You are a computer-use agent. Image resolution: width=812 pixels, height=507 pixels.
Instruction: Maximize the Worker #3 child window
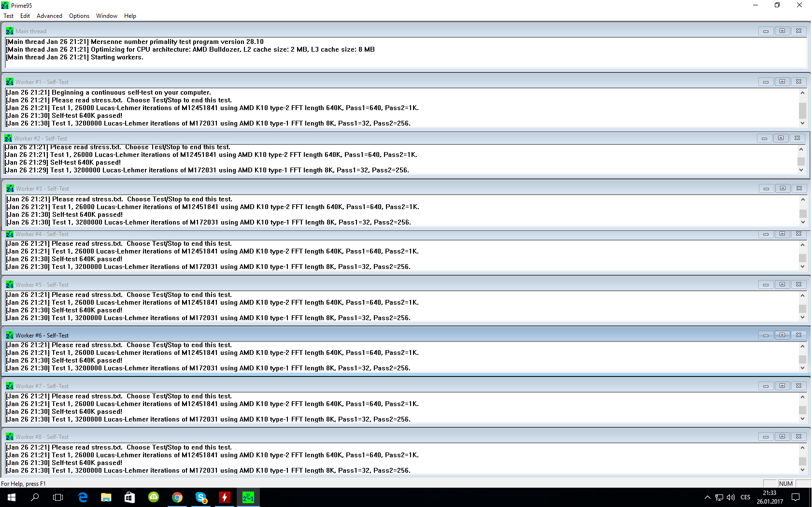783,188
